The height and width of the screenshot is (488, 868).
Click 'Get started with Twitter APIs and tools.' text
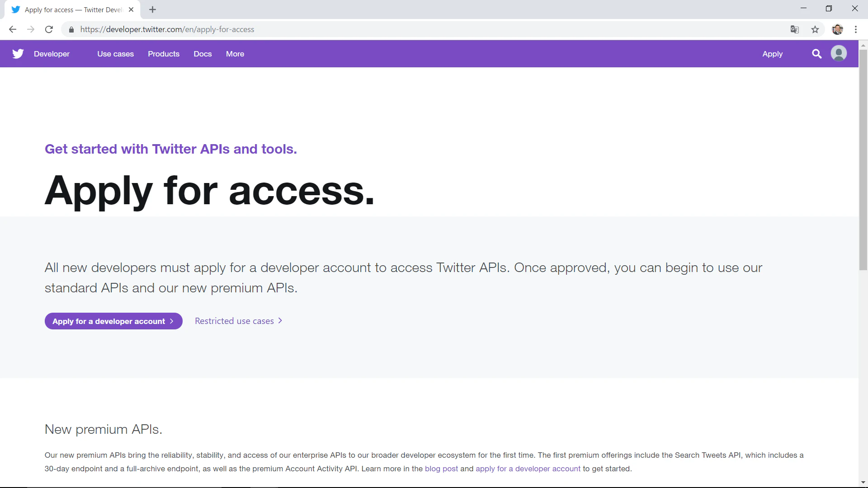pyautogui.click(x=171, y=149)
